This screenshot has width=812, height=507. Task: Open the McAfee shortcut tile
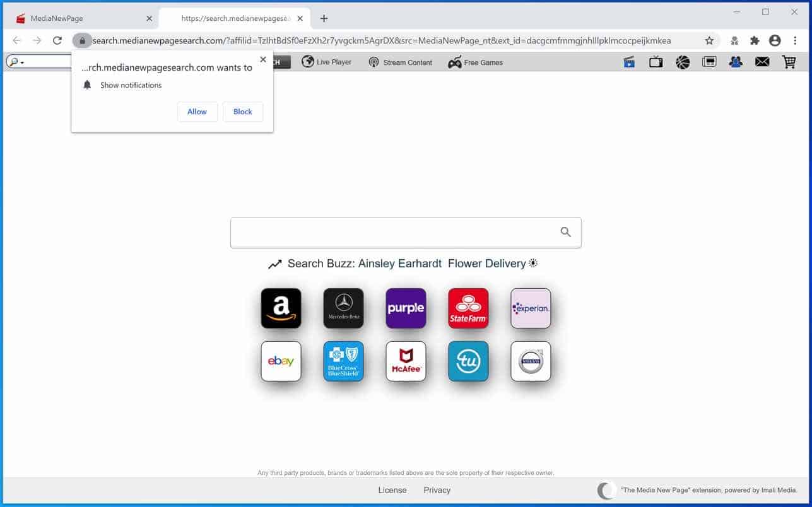coord(406,361)
